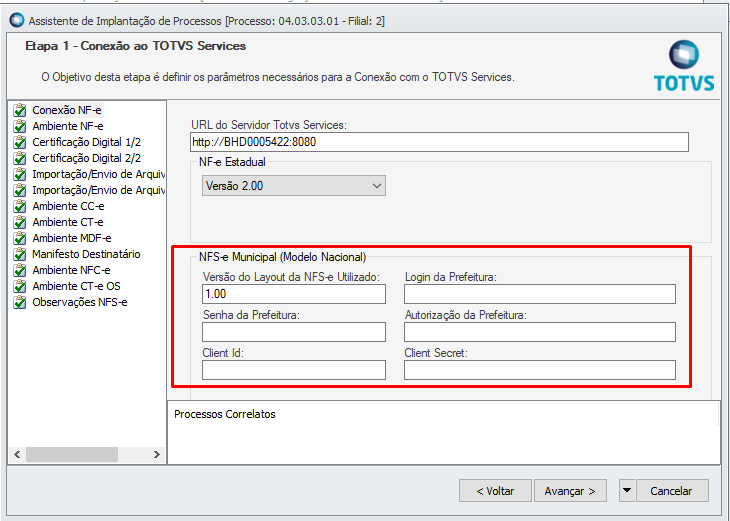The width and height of the screenshot is (730, 521).
Task: Click the checkmark icon beside Ambiente CT-e
Action: 20,222
